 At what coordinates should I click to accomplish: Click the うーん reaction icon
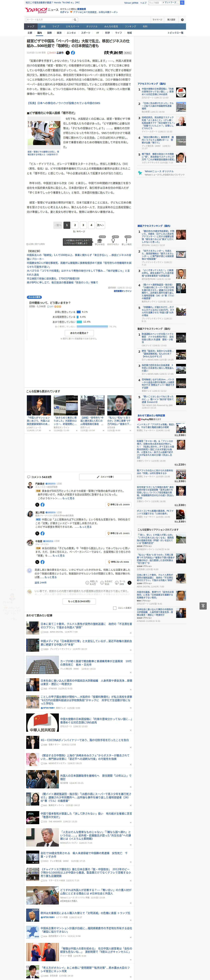point(117,582)
